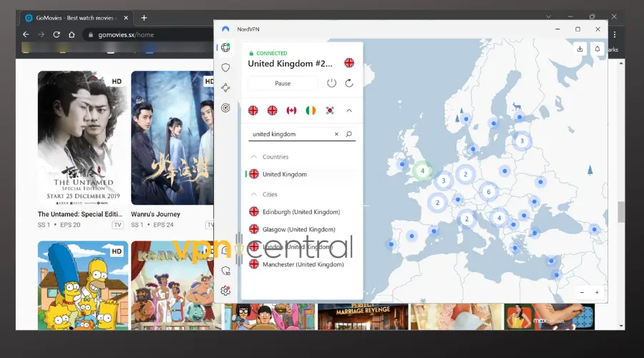Connect to Edinburgh (United Kingdom)
The image size is (644, 358).
(x=302, y=212)
